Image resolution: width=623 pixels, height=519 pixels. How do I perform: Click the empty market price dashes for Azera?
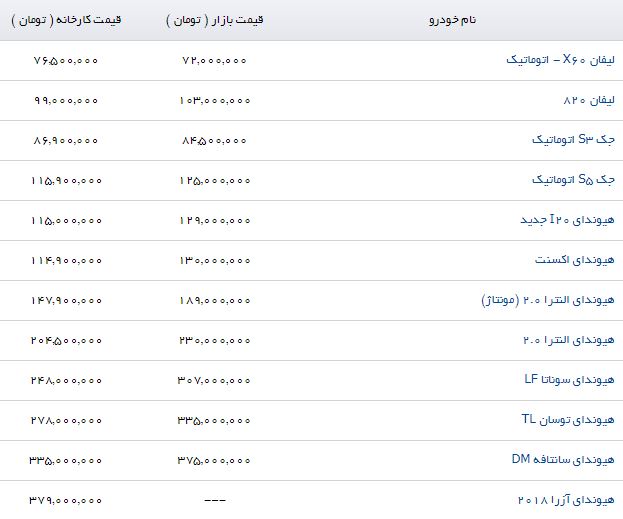tap(215, 500)
